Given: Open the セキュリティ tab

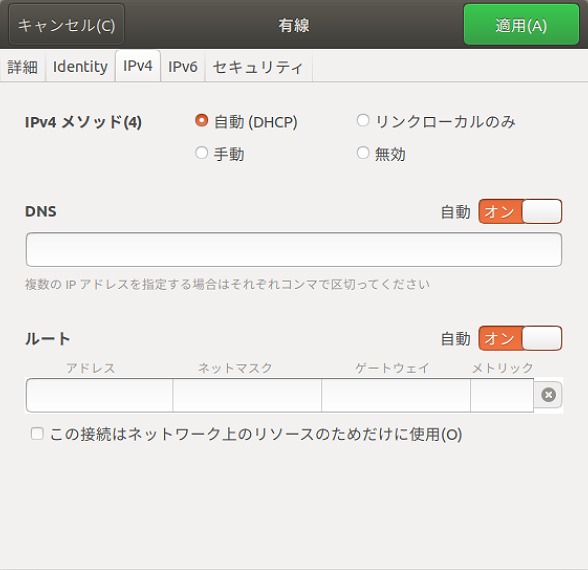Looking at the screenshot, I should point(258,67).
